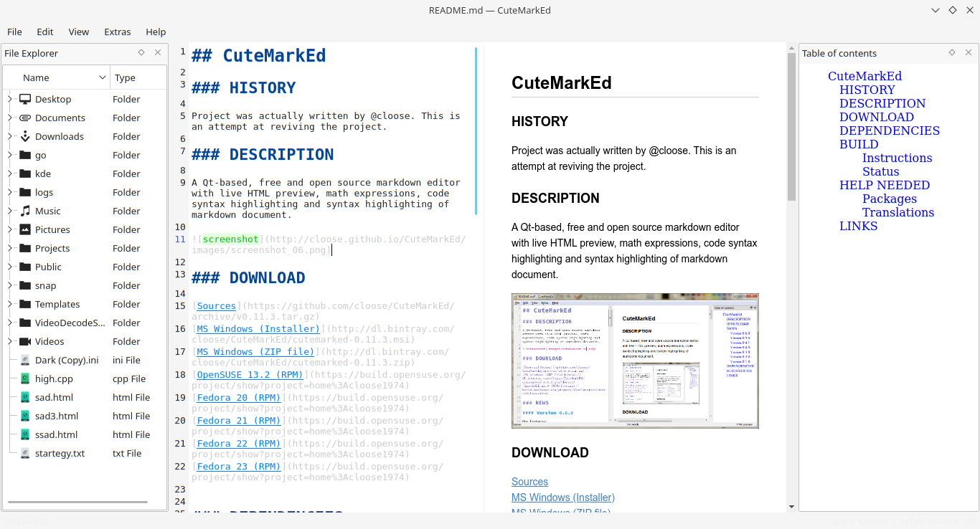980x529 pixels.
Task: Click the snap folder icon
Action: point(25,285)
